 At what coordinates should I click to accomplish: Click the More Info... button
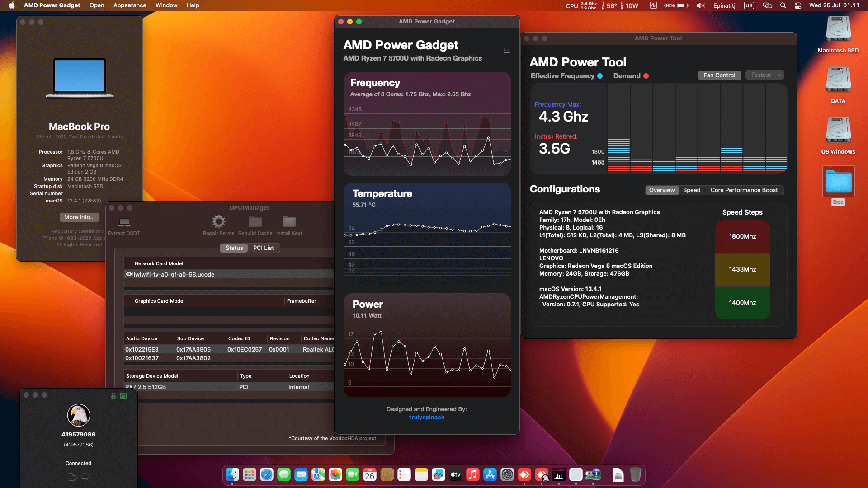[x=80, y=217]
